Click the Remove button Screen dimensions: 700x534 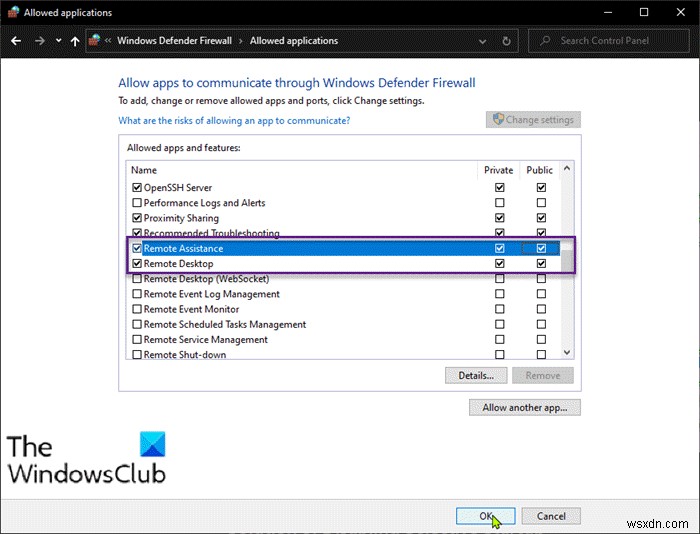(543, 375)
